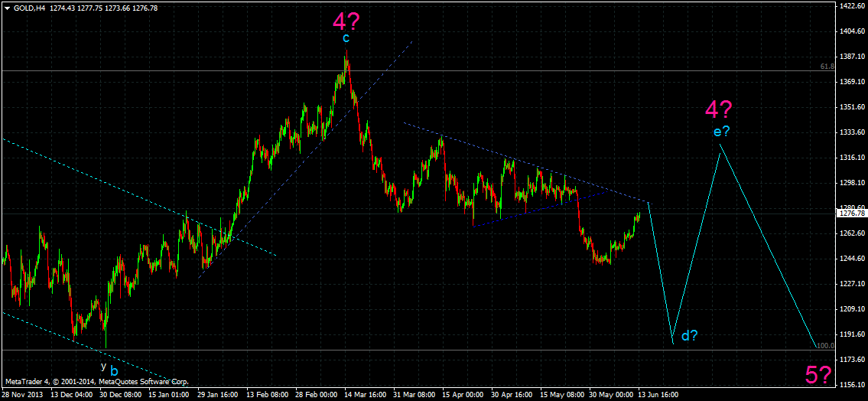Click the 1404.60 price axis value
This screenshot has width=868, height=401.
[x=851, y=31]
